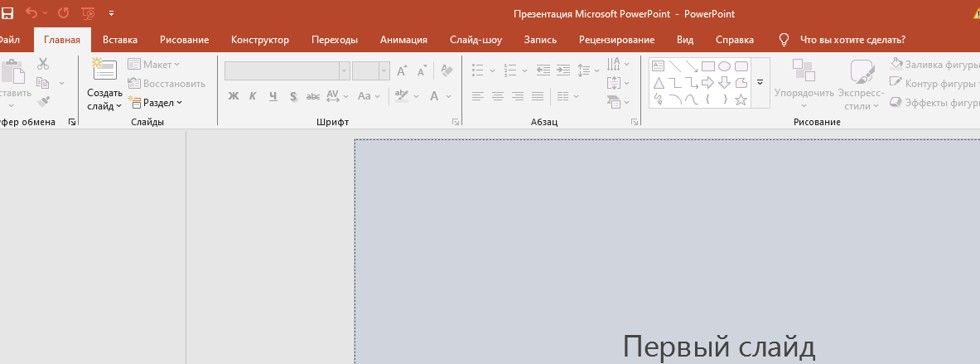980x364 pixels.
Task: Select the line arrow shape
Action: (x=691, y=66)
